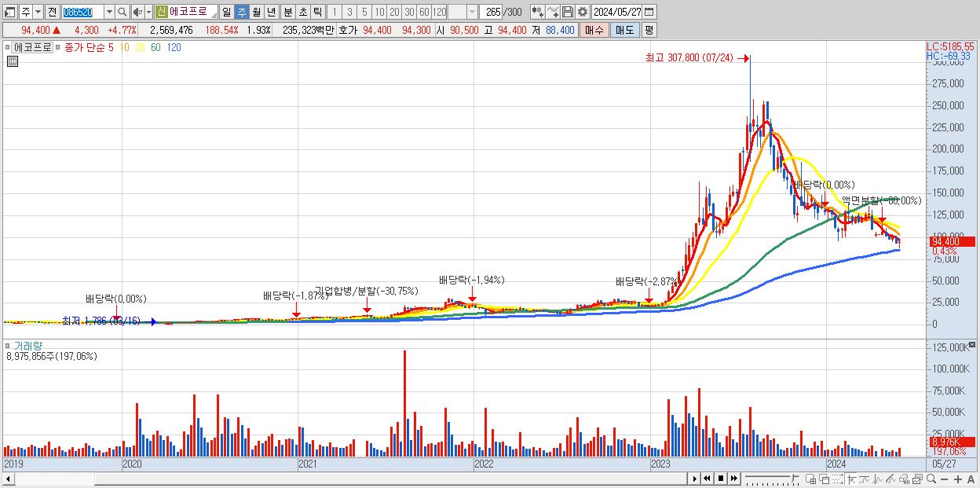Open the stock code history dropdown arrow
The height and width of the screenshot is (488, 980).
(x=109, y=13)
